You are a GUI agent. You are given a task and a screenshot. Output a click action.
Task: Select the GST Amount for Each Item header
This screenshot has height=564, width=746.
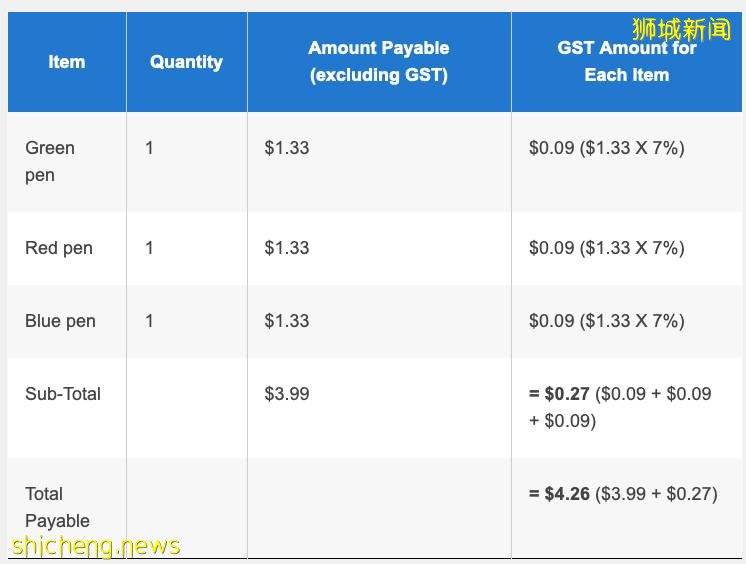pos(626,62)
